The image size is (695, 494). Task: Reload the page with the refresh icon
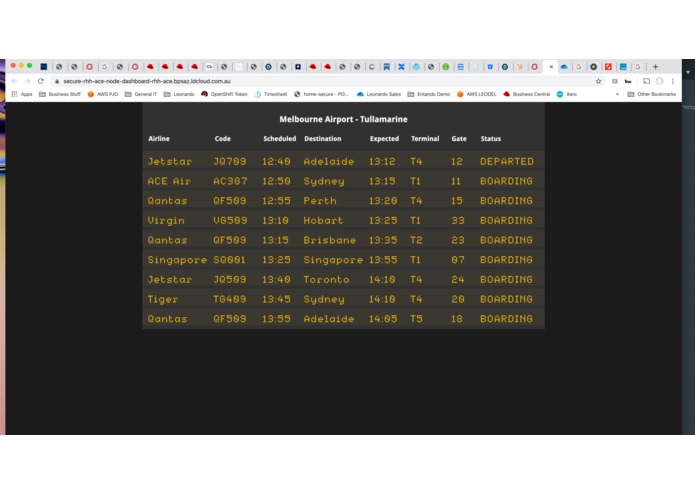click(41, 81)
